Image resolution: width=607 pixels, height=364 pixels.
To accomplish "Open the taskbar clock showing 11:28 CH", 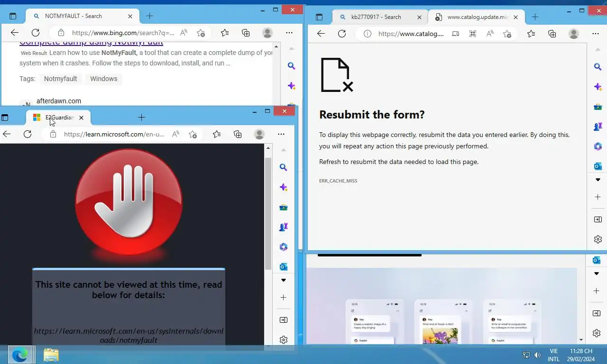I will coord(581,355).
